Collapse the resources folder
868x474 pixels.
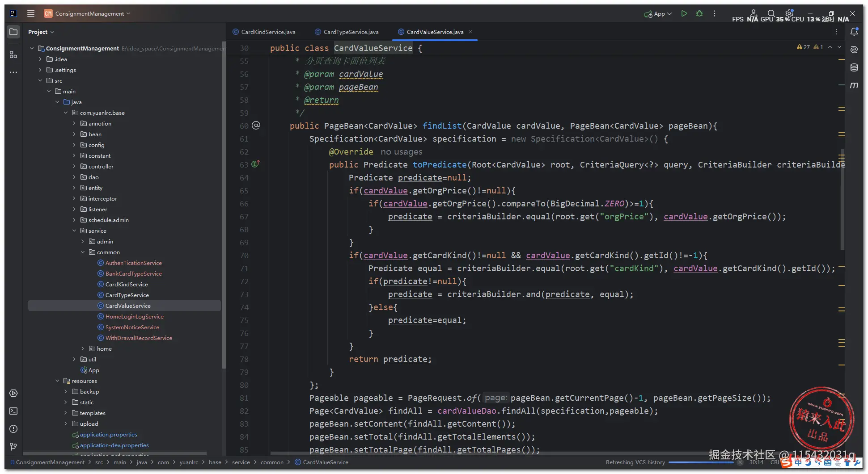(57, 381)
